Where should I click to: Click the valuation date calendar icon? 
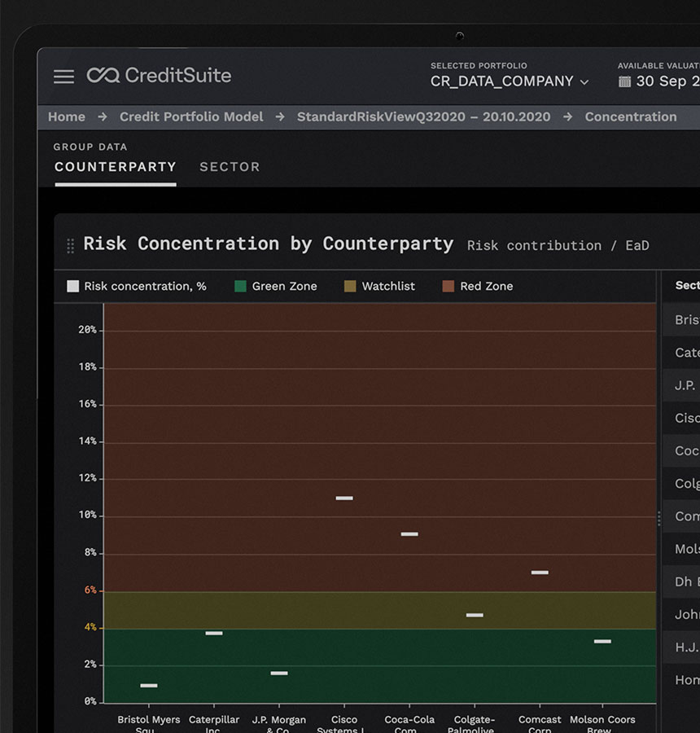pos(624,81)
